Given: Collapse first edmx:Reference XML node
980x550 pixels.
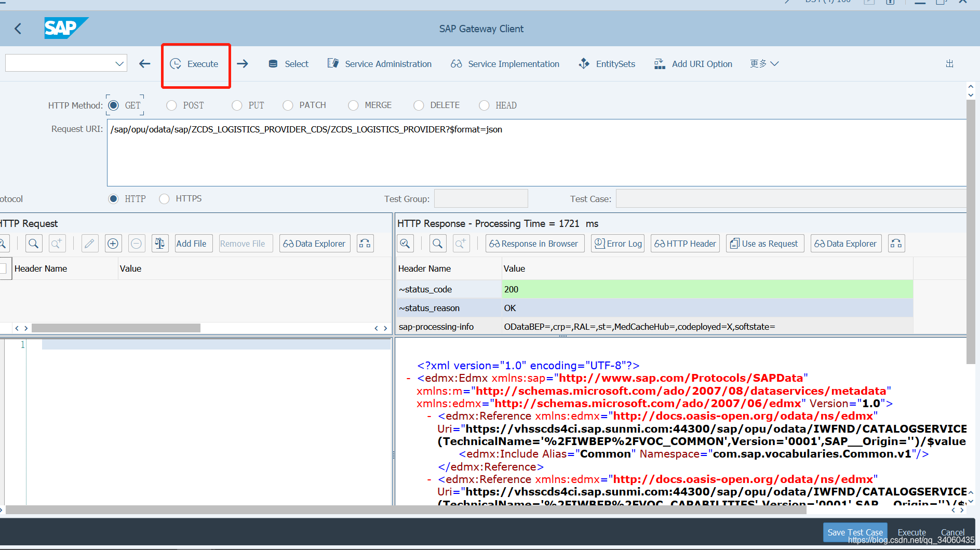Looking at the screenshot, I should point(429,417).
